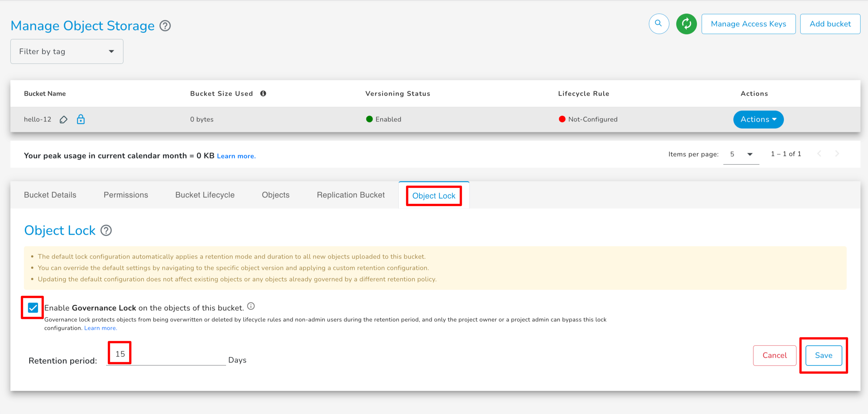
Task: Open the Permissions tab
Action: tap(126, 195)
